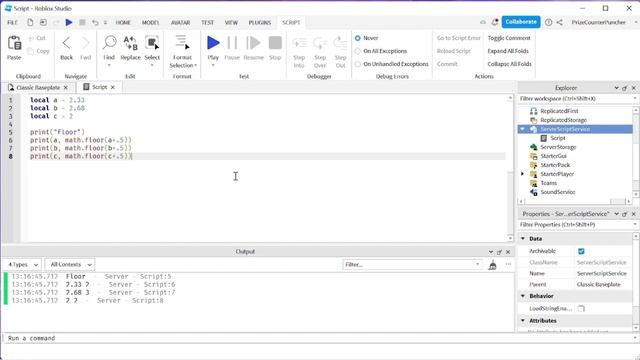Click the Step Over debugger icon
The height and width of the screenshot is (360, 640).
coord(320,42)
